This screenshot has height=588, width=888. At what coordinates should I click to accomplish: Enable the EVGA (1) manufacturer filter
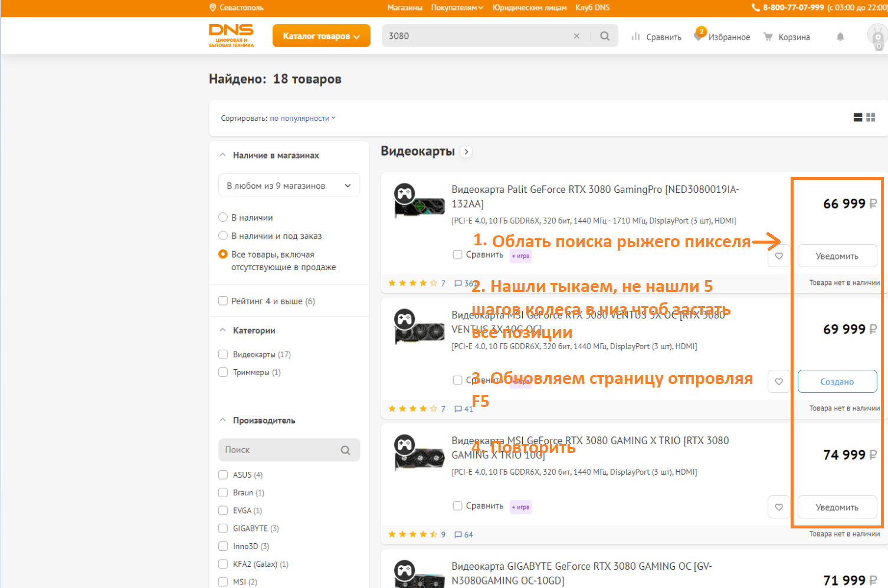(223, 511)
